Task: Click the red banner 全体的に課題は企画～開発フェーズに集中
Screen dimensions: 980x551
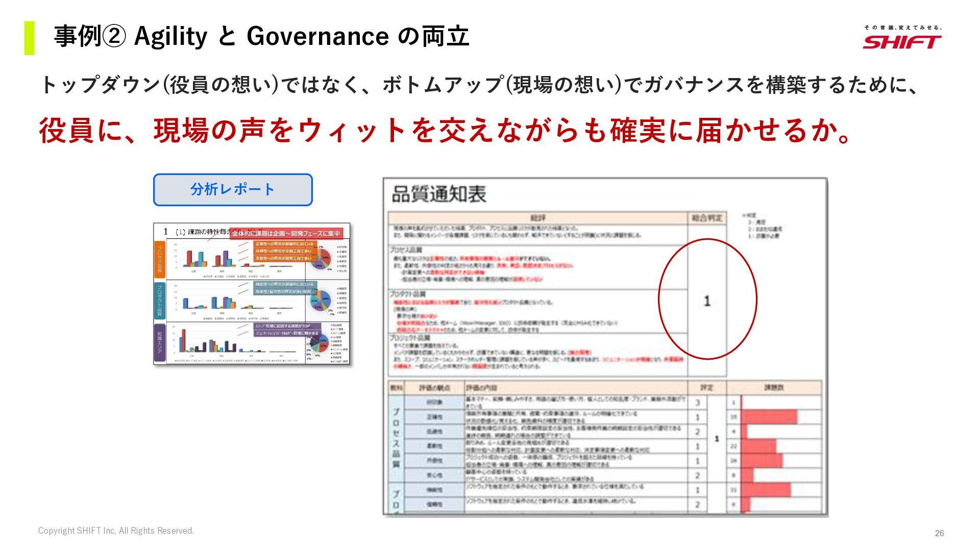Action: [286, 233]
